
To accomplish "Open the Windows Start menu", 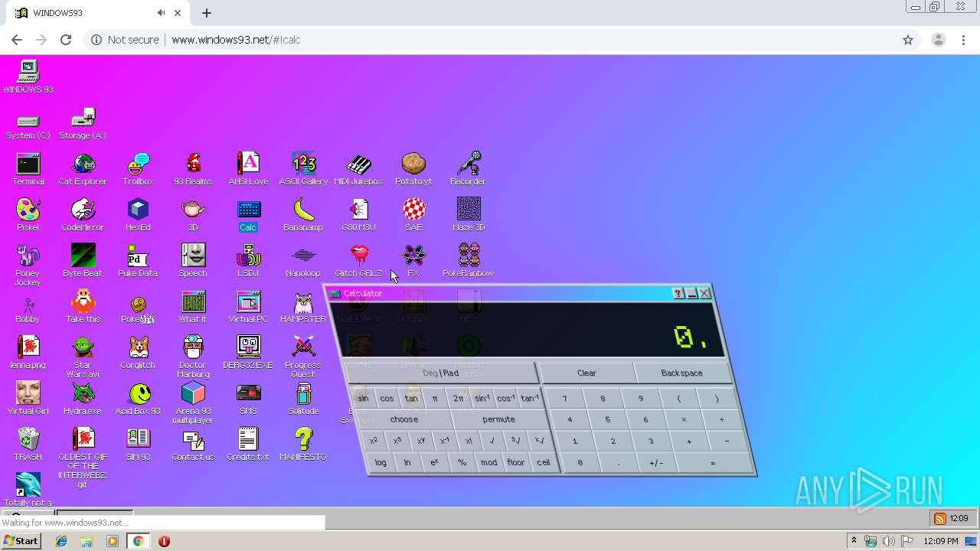I will click(x=21, y=540).
